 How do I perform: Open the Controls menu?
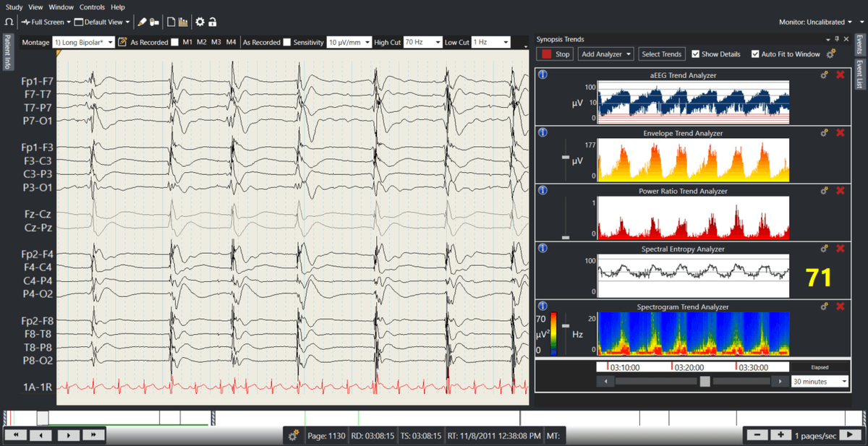point(92,7)
